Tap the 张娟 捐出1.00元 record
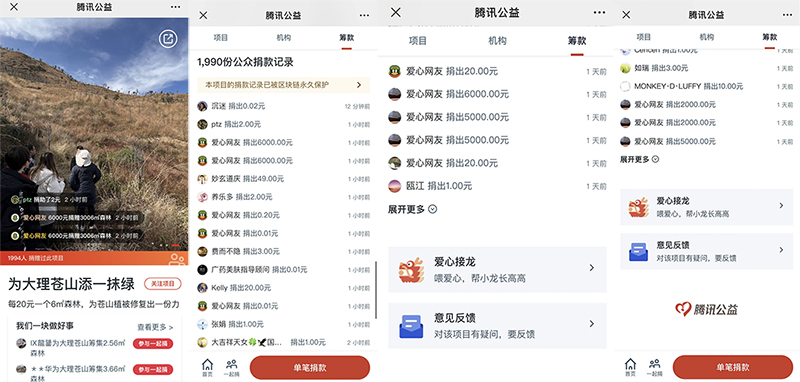 (x=283, y=324)
